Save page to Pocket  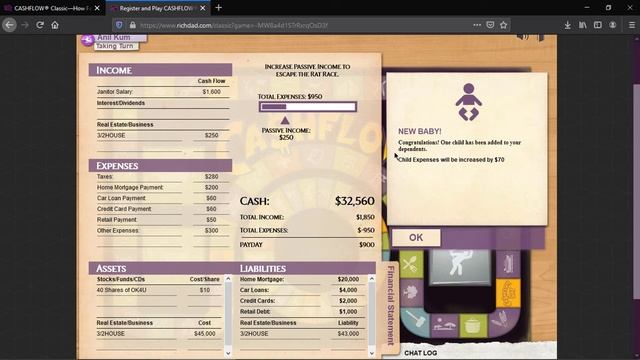(x=490, y=25)
